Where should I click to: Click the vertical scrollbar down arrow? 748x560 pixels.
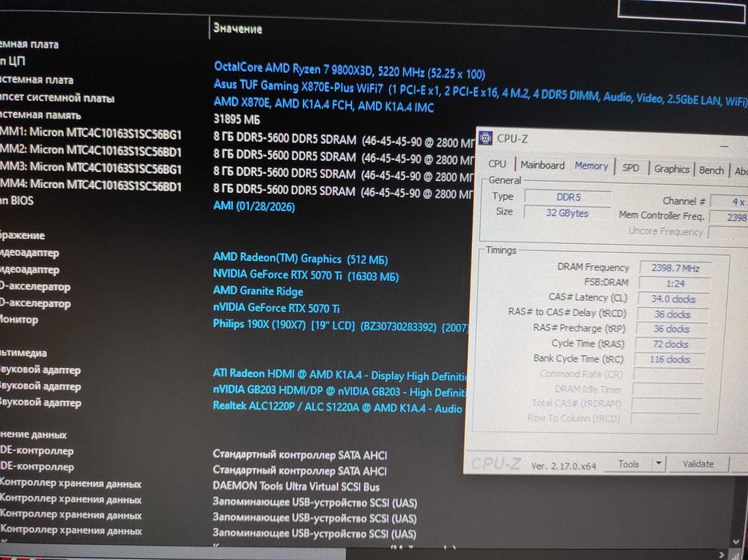coord(736,542)
